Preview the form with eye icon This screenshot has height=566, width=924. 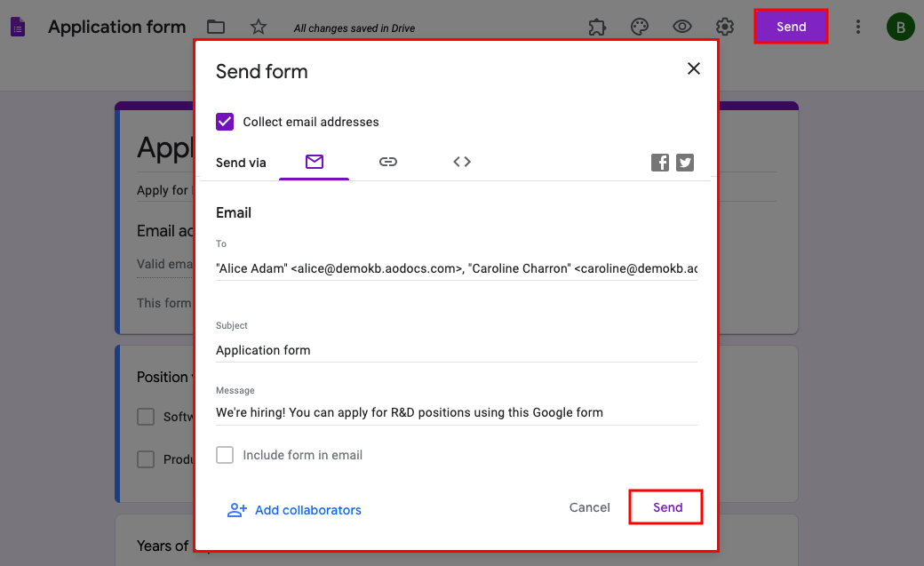tap(682, 27)
